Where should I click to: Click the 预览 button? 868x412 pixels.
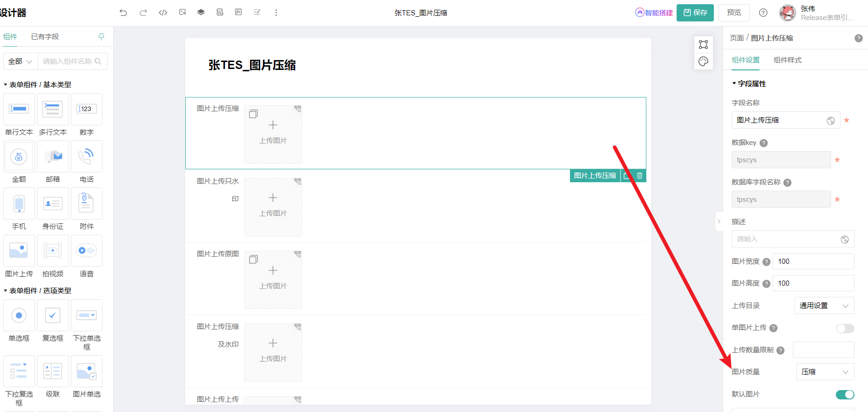(x=734, y=13)
